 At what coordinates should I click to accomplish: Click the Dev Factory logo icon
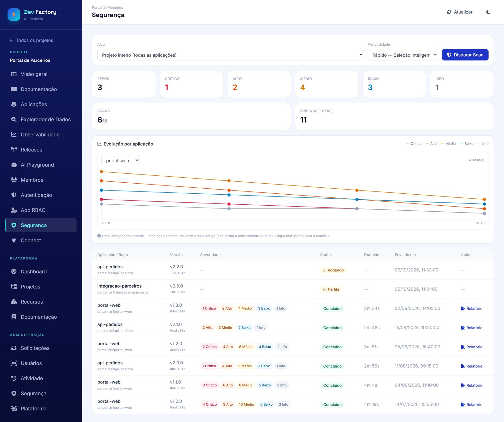click(14, 14)
